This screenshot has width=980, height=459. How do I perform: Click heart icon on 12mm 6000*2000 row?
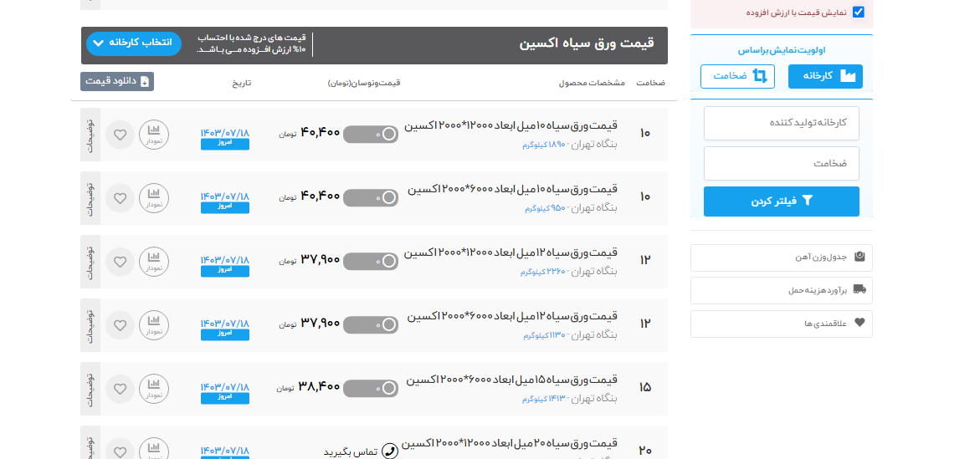coord(120,325)
